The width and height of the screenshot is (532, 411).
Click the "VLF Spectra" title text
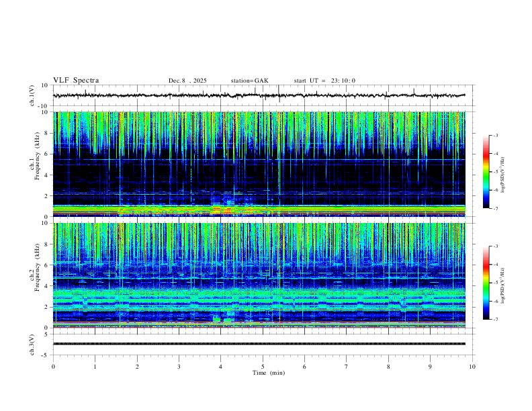(76, 81)
